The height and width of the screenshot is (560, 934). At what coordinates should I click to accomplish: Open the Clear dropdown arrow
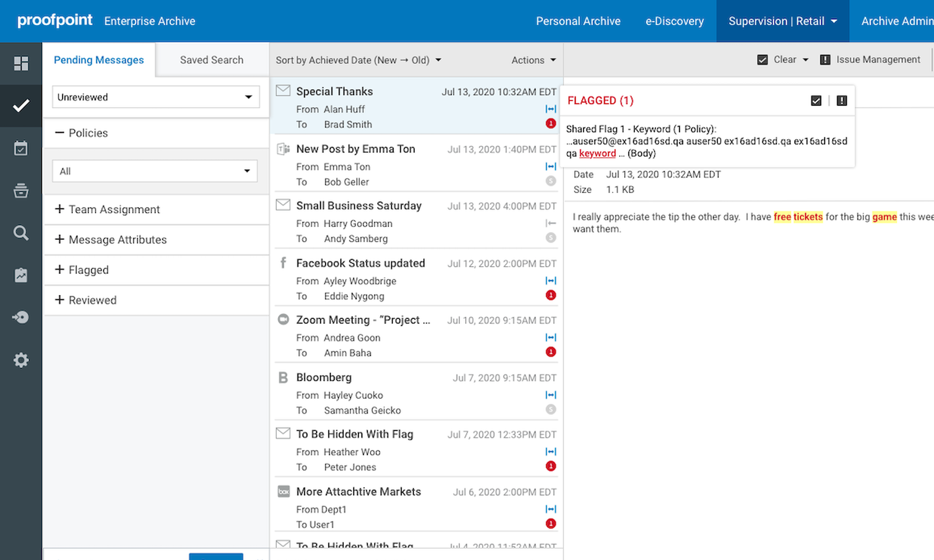pyautogui.click(x=806, y=60)
